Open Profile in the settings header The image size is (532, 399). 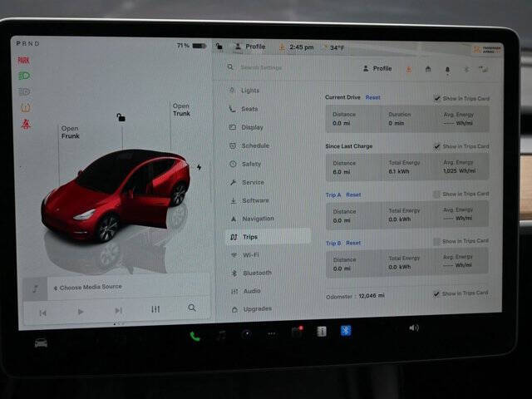377,68
